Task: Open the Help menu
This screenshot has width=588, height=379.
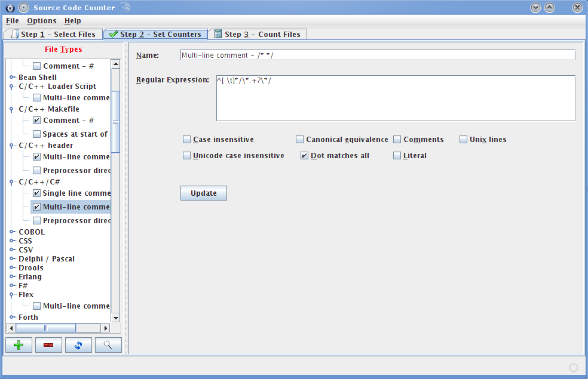Action: pos(72,21)
